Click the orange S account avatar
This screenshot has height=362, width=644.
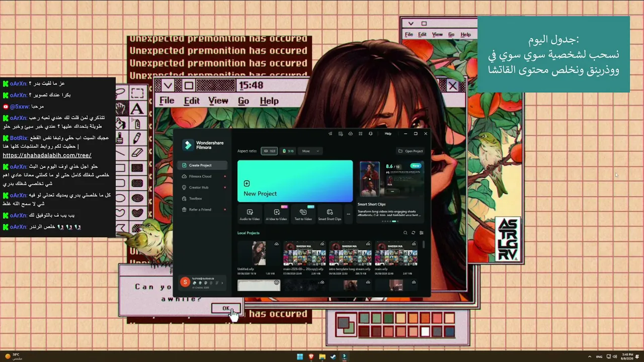coord(185,283)
